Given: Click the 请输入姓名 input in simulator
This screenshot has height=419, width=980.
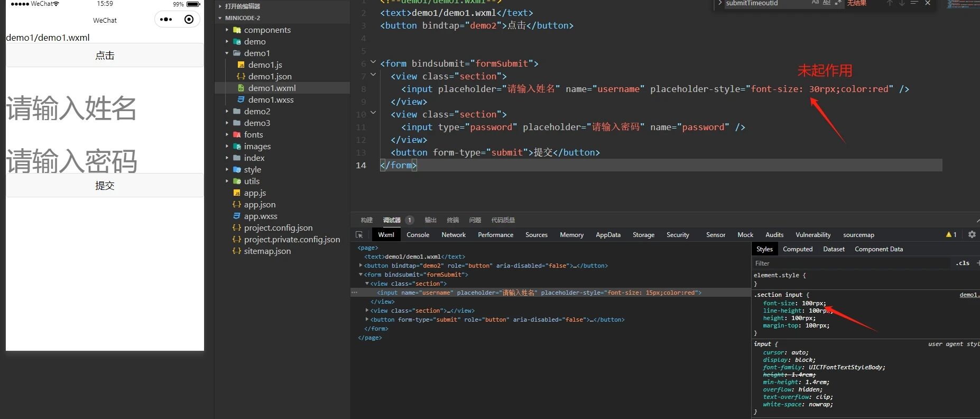Looking at the screenshot, I should 105,108.
